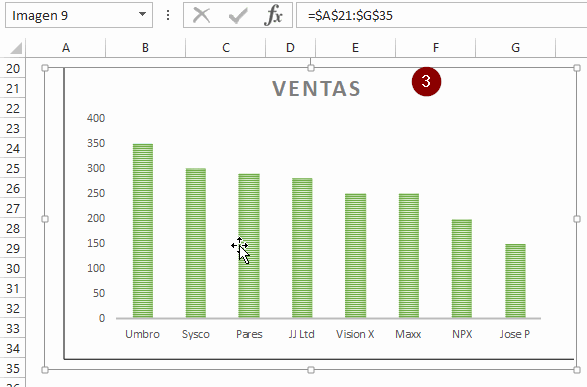The width and height of the screenshot is (587, 387).
Task: Select row 29 header
Action: 13,249
